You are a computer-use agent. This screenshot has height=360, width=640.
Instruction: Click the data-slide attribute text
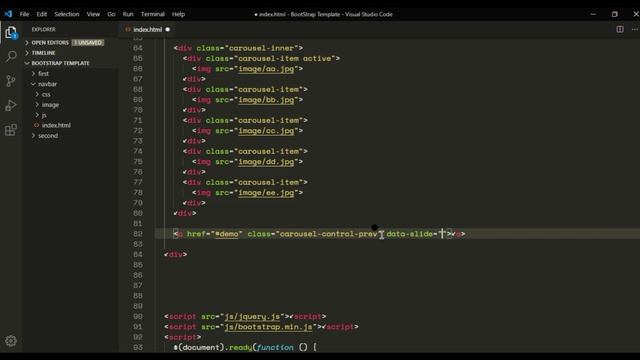(409, 234)
